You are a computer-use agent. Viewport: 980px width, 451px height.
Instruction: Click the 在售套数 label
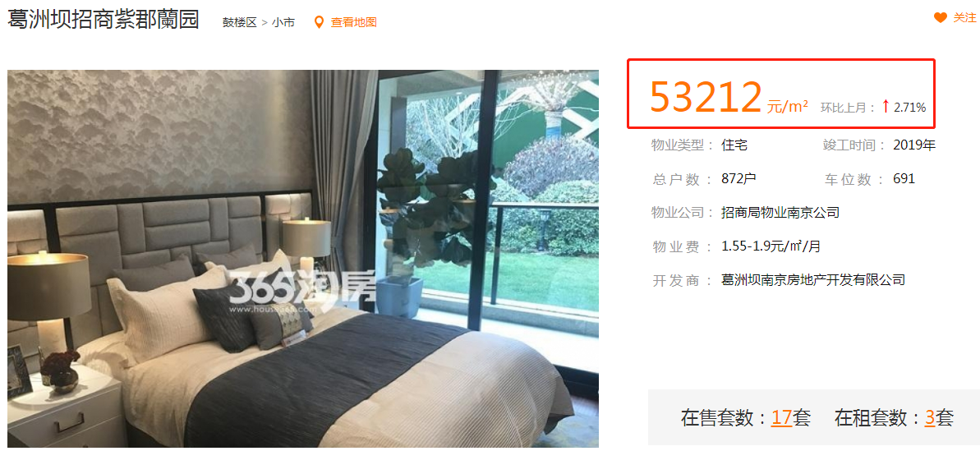coord(717,418)
